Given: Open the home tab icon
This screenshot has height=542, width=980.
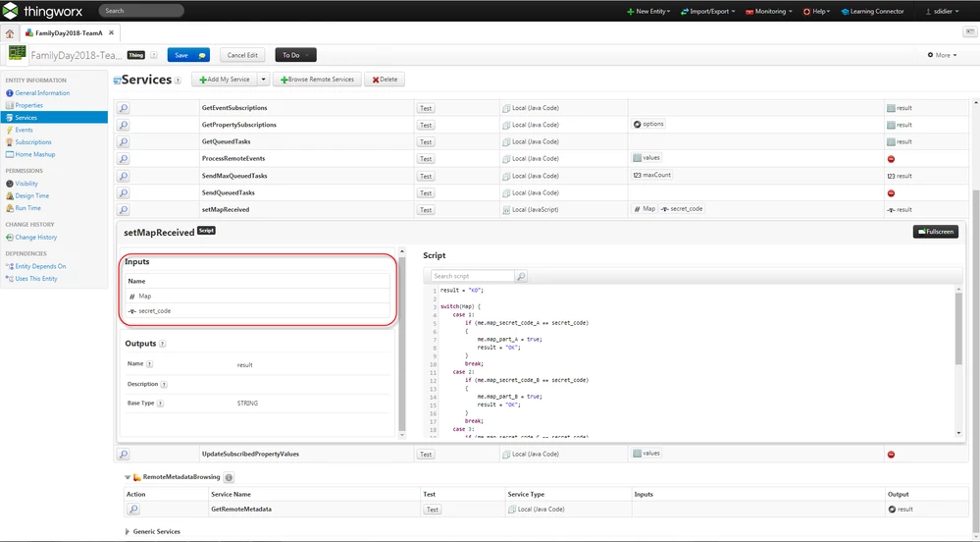Looking at the screenshot, I should 10,33.
